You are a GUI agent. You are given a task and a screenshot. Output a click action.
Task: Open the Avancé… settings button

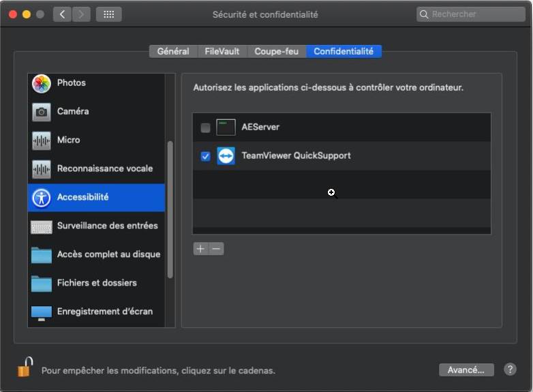click(466, 370)
